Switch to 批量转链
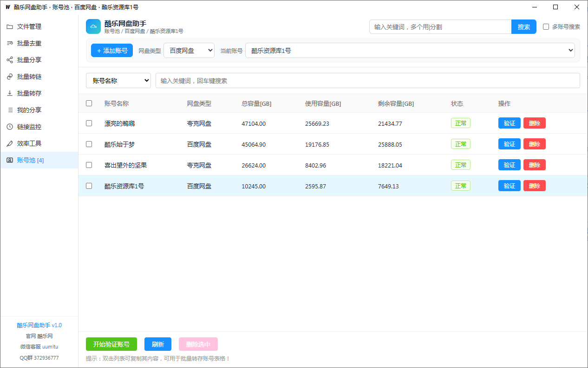Screen dimensions: 588x368 [x=39, y=77]
